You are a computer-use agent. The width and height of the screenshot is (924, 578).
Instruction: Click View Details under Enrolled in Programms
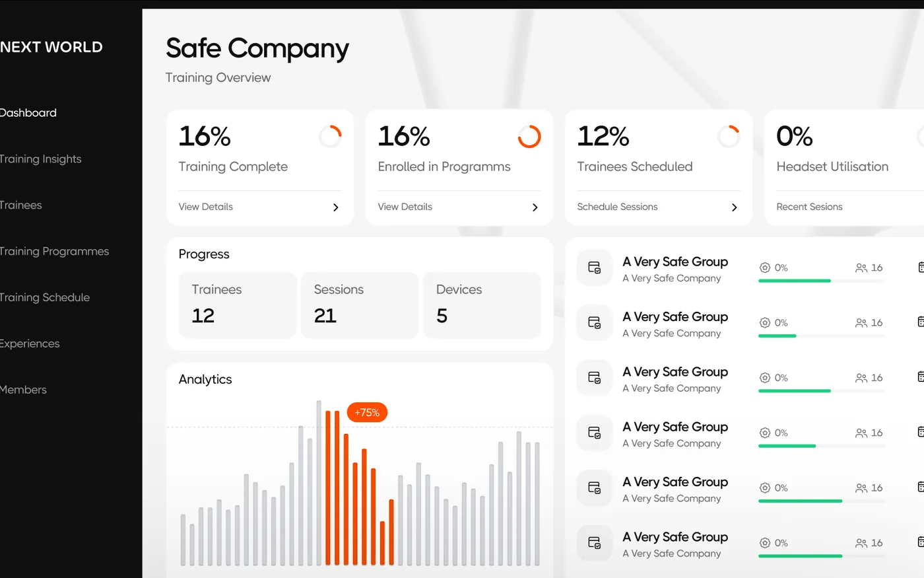pyautogui.click(x=405, y=207)
